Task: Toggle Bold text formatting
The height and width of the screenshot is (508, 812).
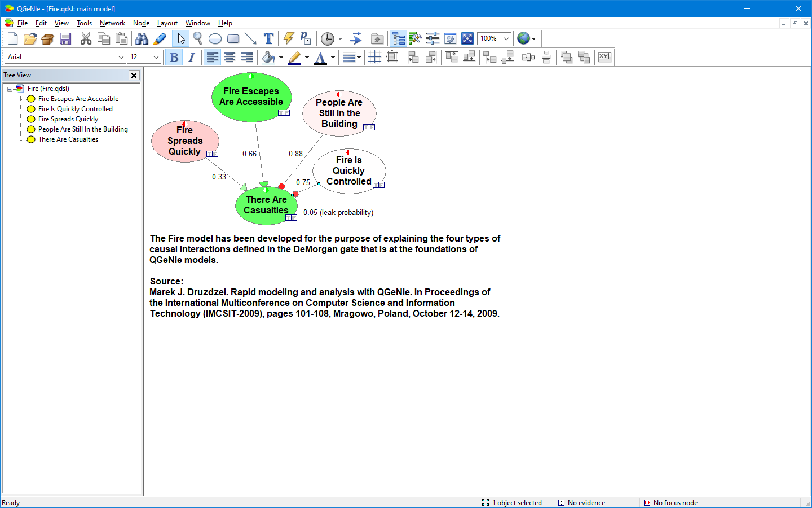Action: tap(174, 57)
